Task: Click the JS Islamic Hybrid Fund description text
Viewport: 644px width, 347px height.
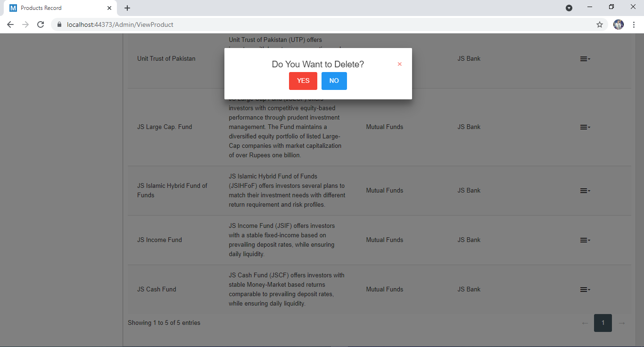Action: tap(287, 191)
